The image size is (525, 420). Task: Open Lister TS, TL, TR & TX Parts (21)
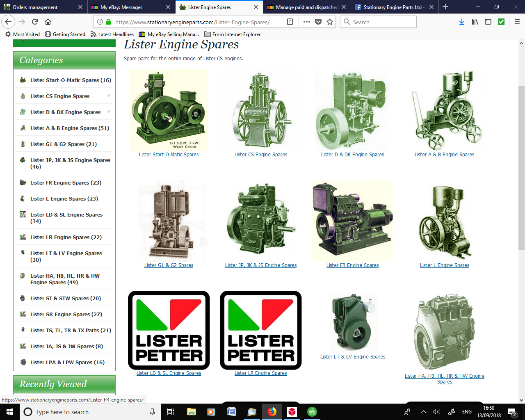(71, 330)
